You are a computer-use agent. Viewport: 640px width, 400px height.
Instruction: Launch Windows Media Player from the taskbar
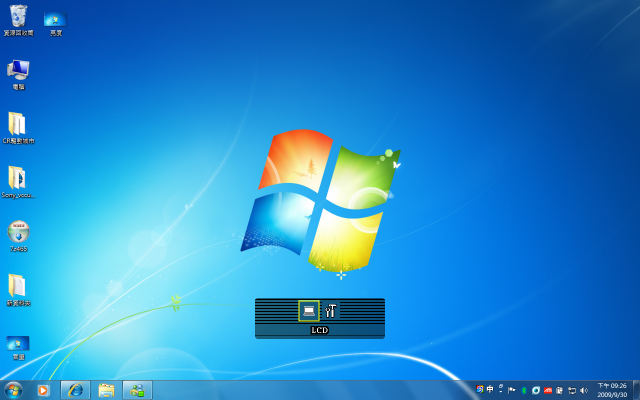pos(43,391)
